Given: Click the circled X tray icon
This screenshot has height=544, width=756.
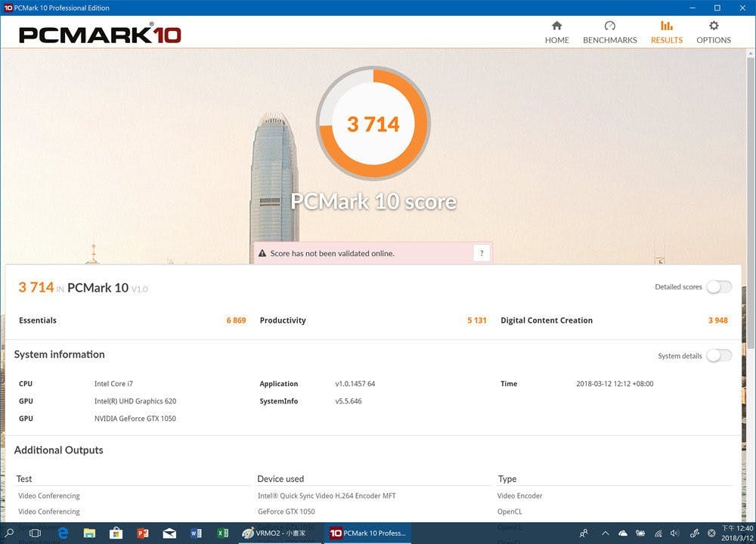Looking at the screenshot, I should (x=711, y=533).
